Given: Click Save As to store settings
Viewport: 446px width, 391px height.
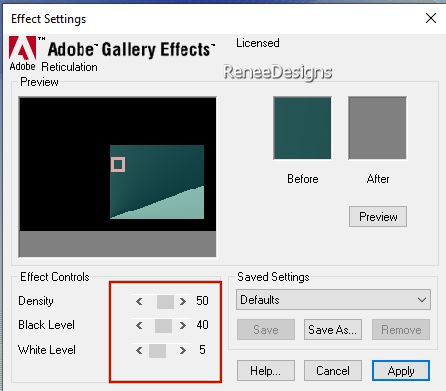Looking at the screenshot, I should (333, 330).
